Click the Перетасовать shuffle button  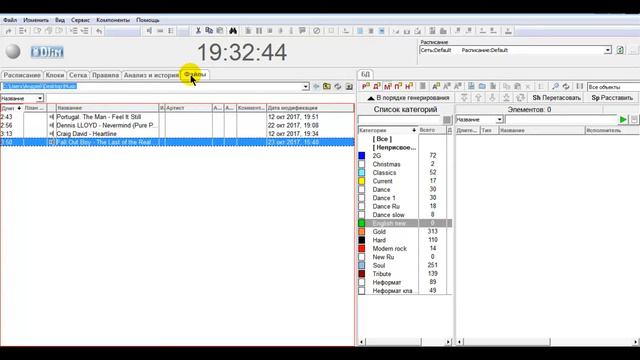coord(556,98)
